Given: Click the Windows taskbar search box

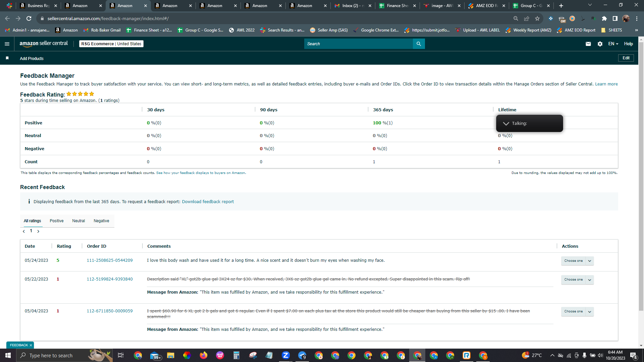Looking at the screenshot, I should click(64, 355).
